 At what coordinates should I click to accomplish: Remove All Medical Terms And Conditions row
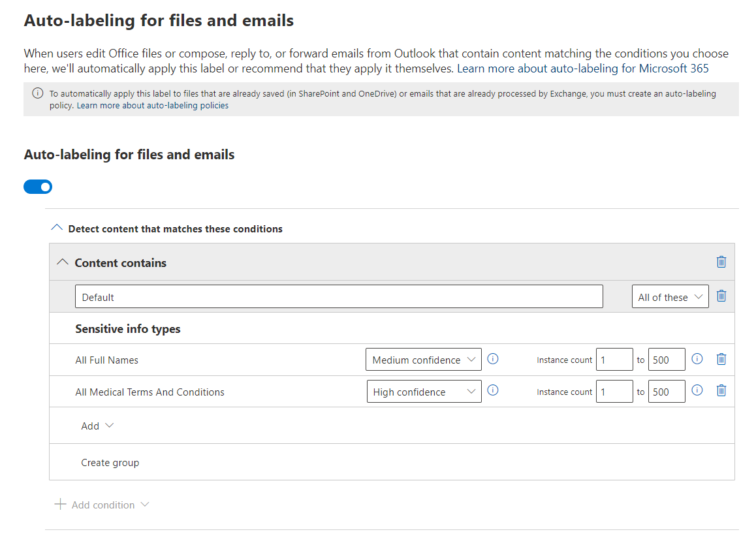[x=721, y=390]
